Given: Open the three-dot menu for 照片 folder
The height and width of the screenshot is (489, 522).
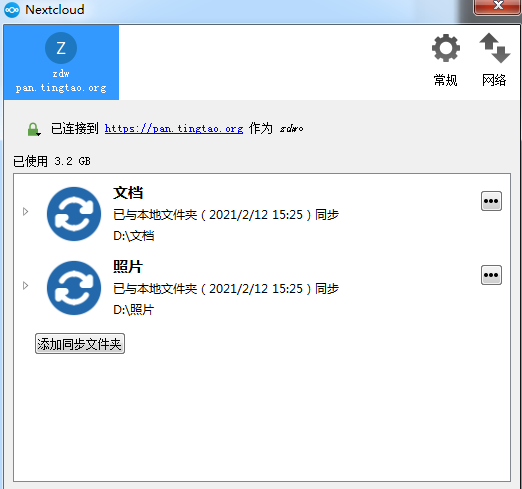Looking at the screenshot, I should coord(491,275).
